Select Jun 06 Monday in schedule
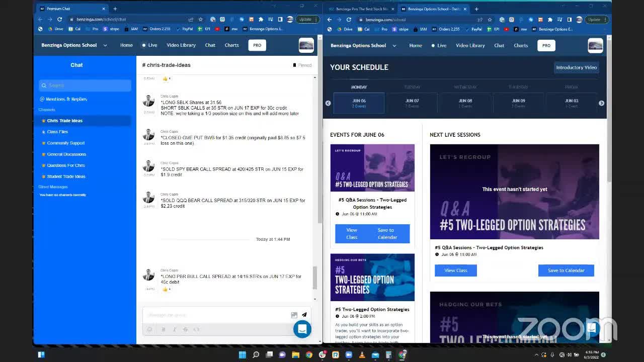644x362 pixels. coord(359,103)
